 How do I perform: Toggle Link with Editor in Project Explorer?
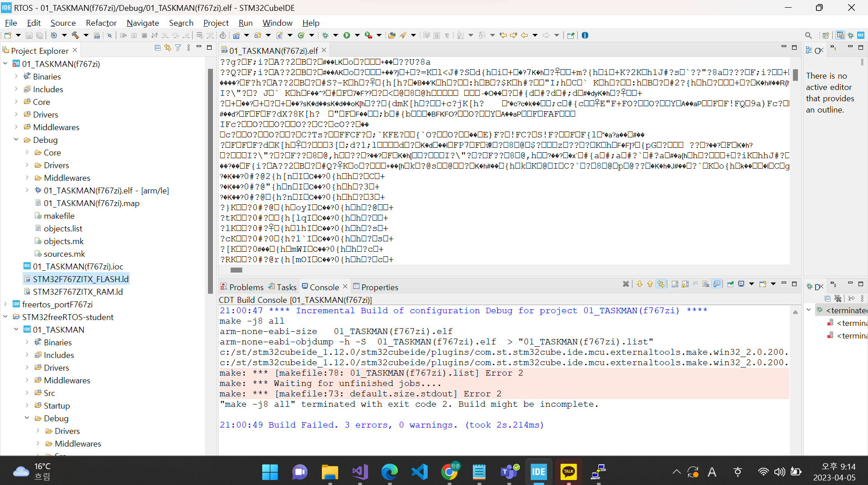coord(168,48)
